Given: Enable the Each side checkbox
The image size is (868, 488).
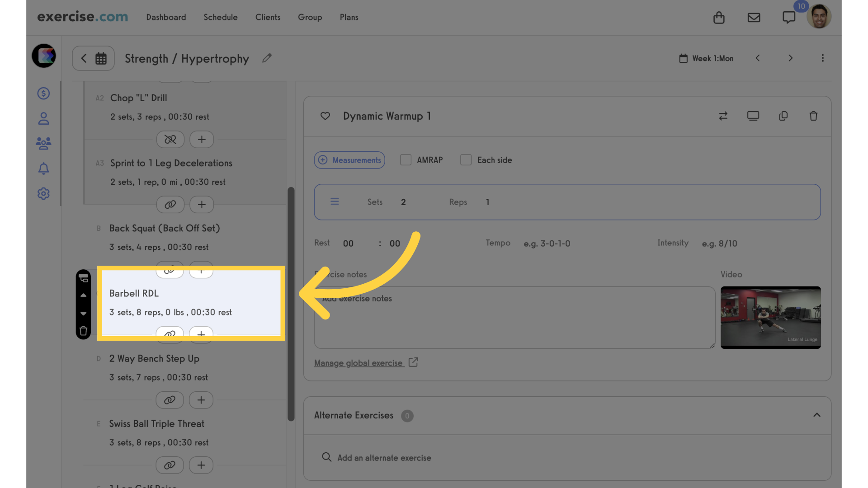Looking at the screenshot, I should (x=466, y=160).
